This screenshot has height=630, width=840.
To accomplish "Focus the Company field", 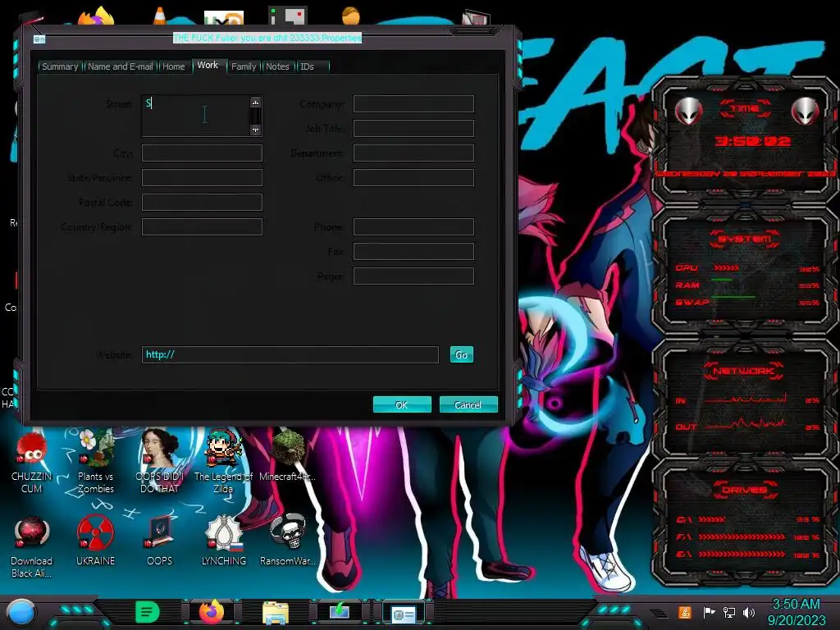I will (413, 104).
